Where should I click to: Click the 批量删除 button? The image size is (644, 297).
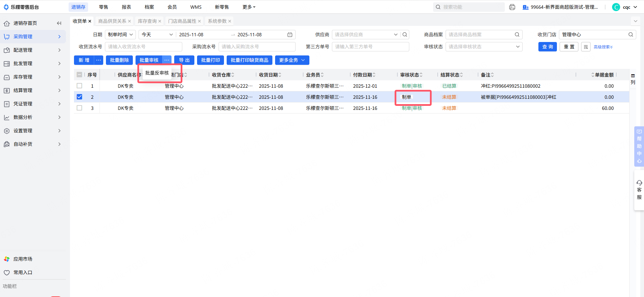click(119, 60)
